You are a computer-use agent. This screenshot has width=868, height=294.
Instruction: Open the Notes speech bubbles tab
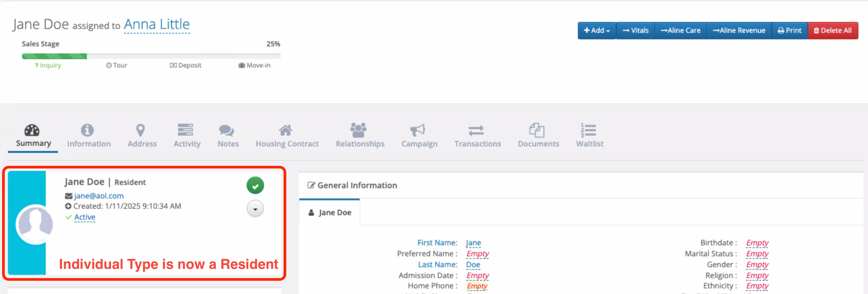226,131
